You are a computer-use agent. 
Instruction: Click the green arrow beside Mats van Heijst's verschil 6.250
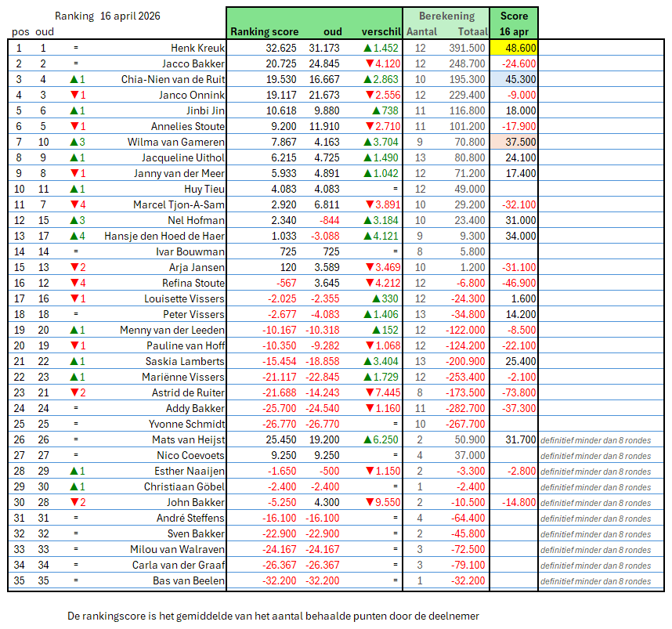pos(367,439)
